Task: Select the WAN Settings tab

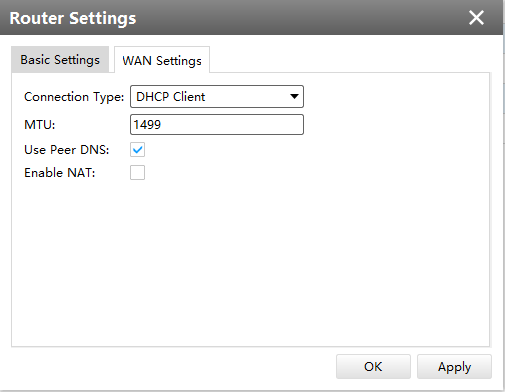Action: click(162, 60)
